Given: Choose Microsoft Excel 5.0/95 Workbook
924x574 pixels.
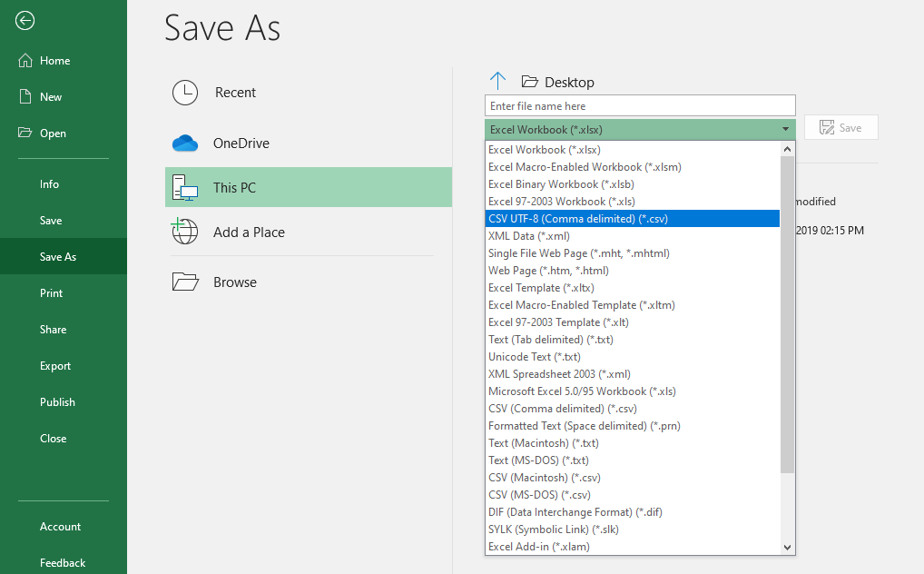Looking at the screenshot, I should click(633, 391).
